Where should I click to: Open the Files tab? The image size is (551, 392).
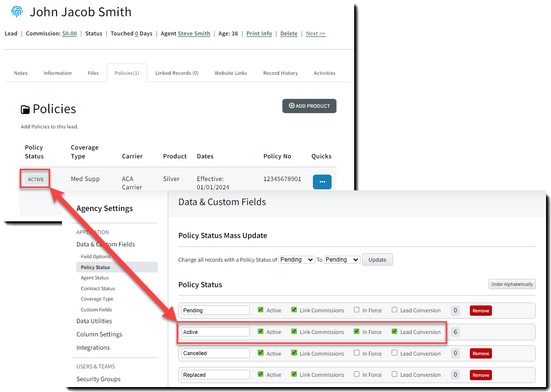pos(93,73)
